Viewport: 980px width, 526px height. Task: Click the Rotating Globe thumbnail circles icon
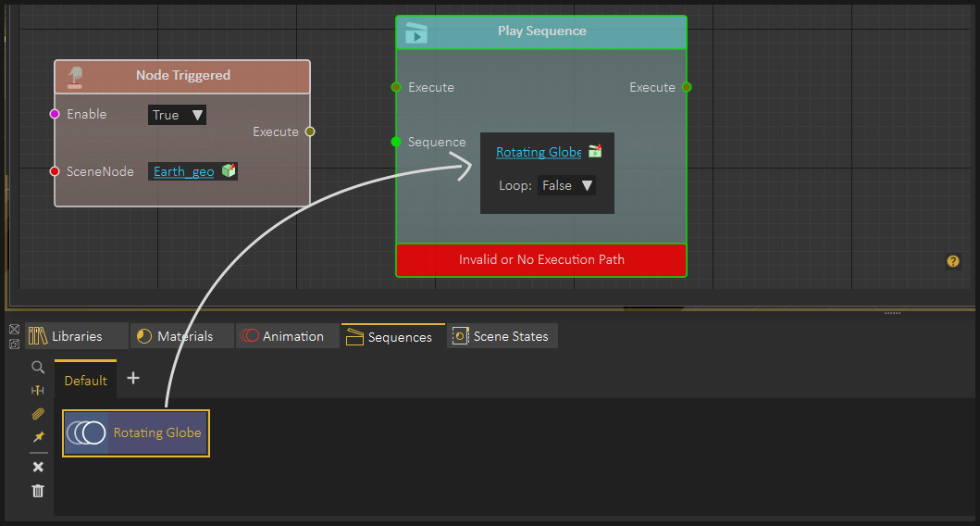click(x=86, y=432)
